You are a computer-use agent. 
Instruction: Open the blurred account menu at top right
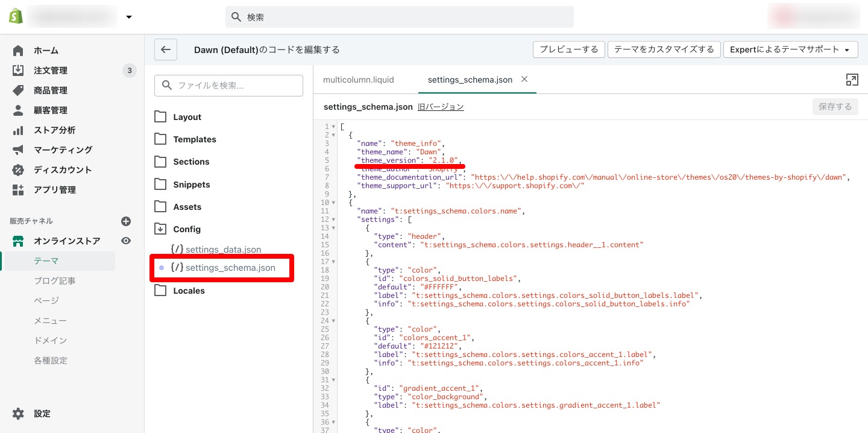tap(814, 17)
